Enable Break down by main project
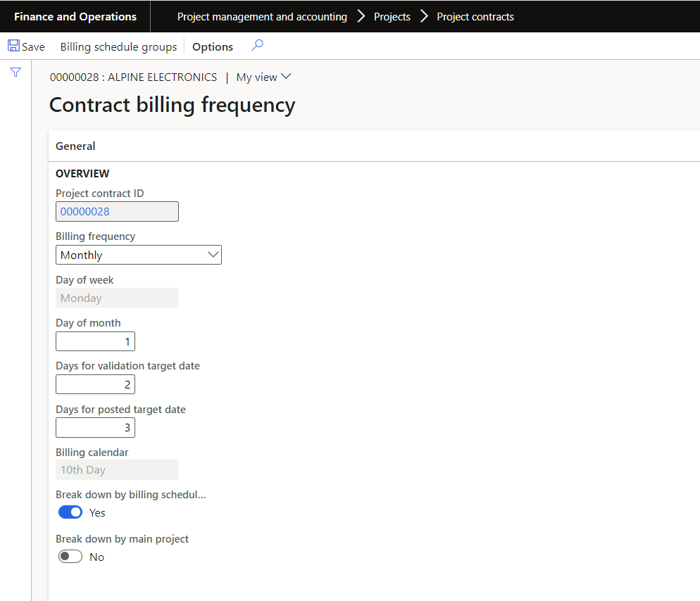 (x=70, y=557)
